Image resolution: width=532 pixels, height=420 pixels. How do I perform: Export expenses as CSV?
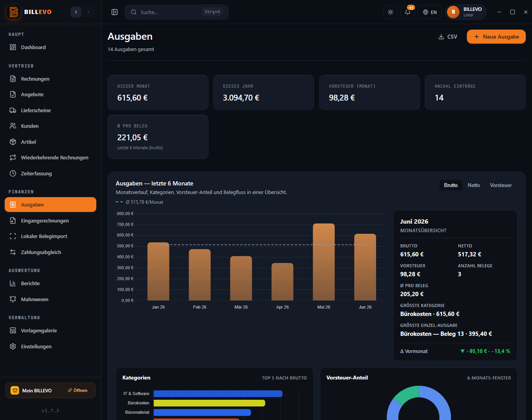tap(448, 37)
